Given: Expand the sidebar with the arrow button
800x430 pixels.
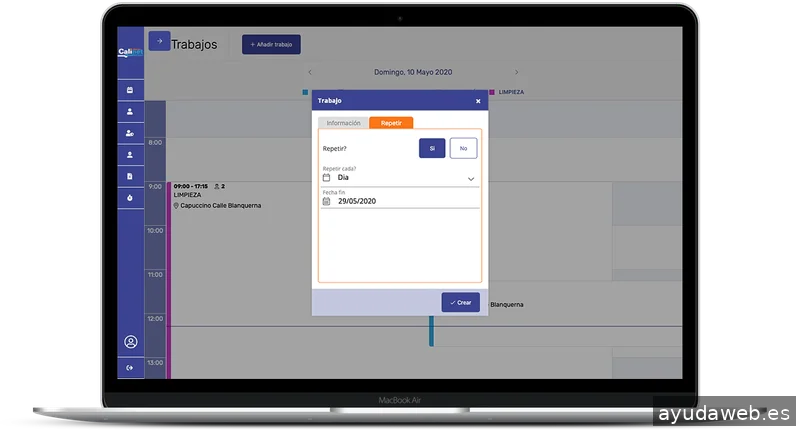Looking at the screenshot, I should click(x=159, y=41).
